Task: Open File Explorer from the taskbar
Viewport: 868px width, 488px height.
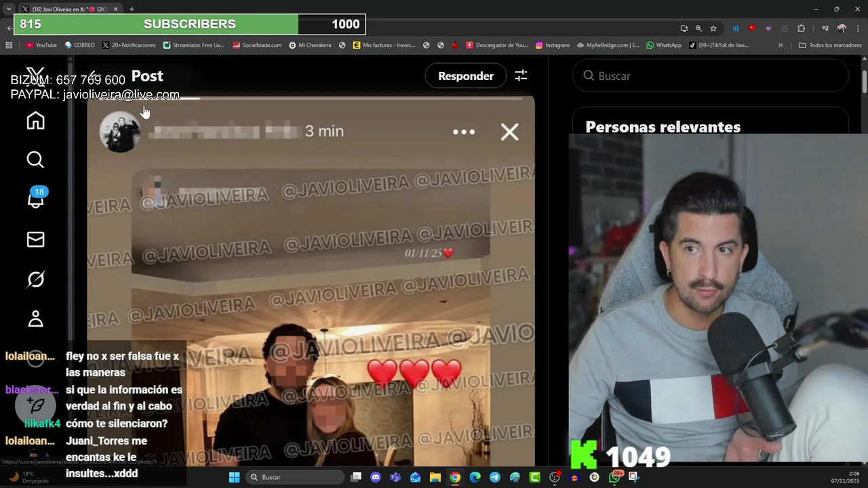Action: [x=435, y=477]
